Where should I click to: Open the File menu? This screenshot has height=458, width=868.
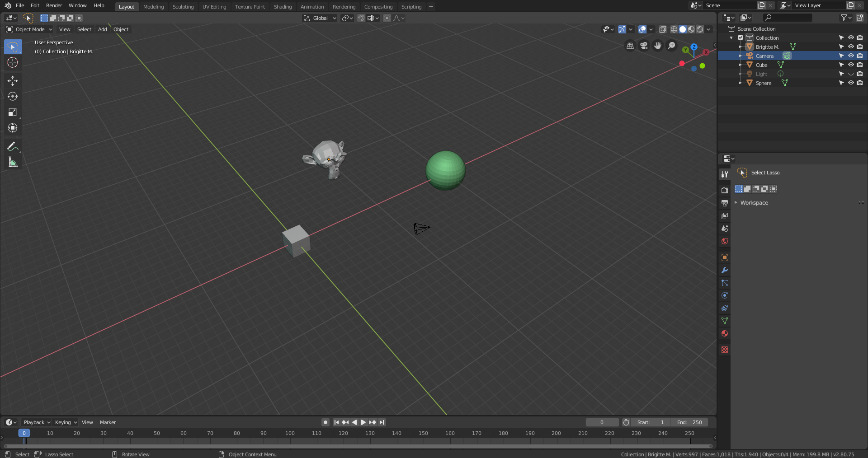tap(20, 5)
